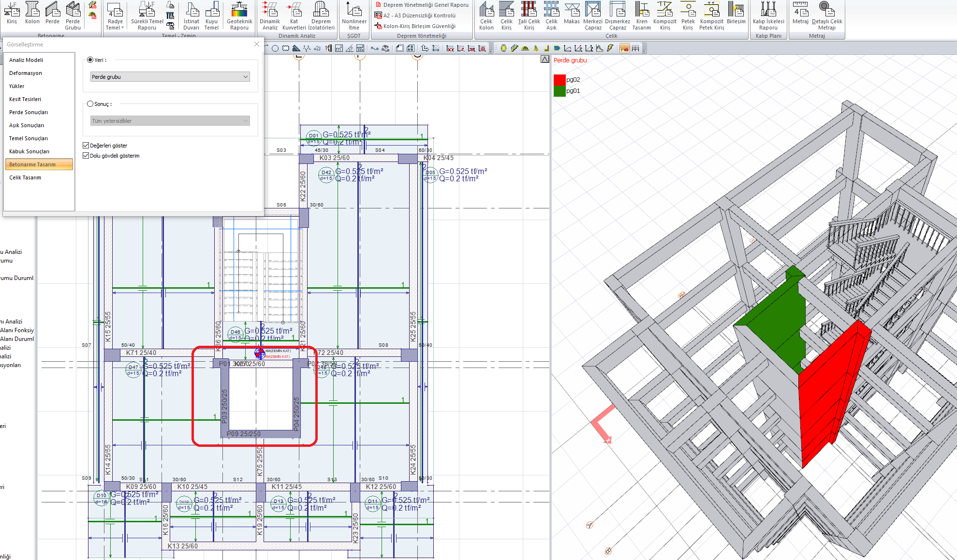
Task: Select Temel Sonuçları list item
Action: (x=39, y=138)
